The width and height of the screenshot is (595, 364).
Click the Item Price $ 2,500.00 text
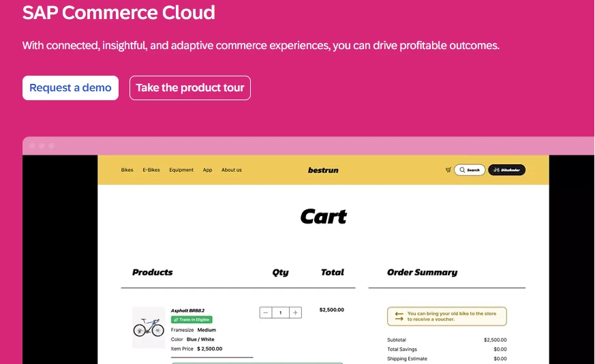[196, 349]
